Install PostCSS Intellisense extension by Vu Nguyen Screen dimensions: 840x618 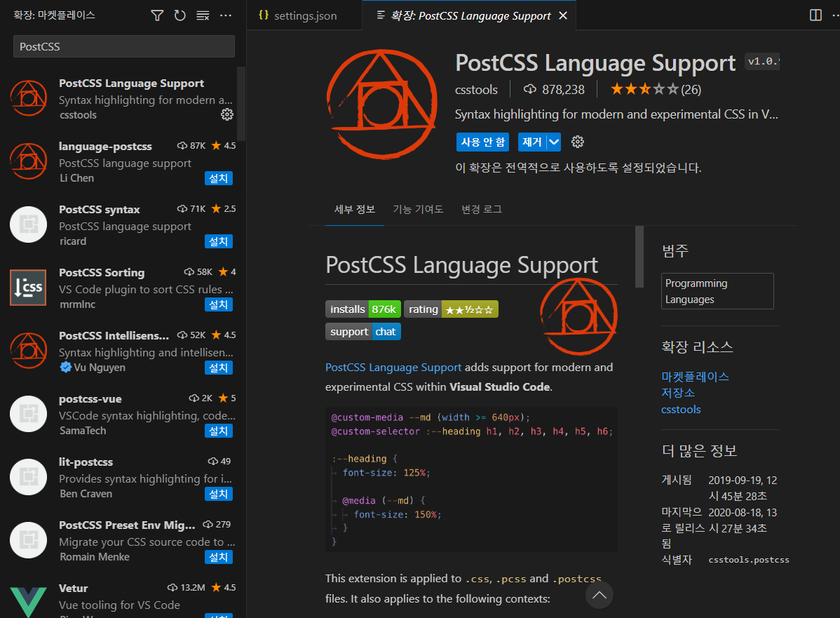(219, 368)
